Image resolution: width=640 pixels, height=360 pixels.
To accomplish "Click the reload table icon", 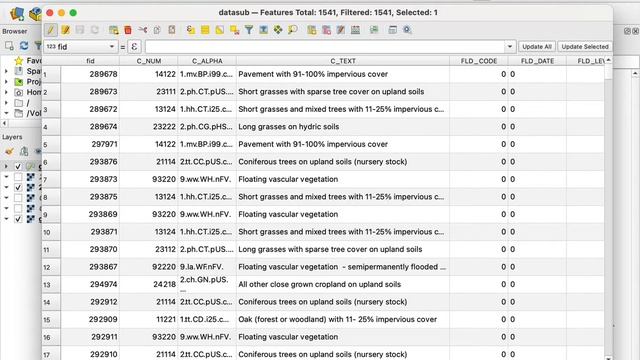I will (x=95, y=30).
